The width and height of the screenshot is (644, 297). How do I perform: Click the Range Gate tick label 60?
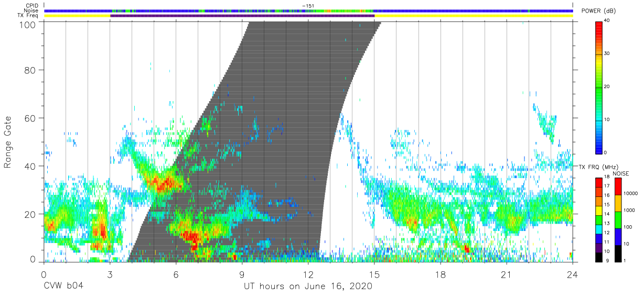tap(30, 118)
